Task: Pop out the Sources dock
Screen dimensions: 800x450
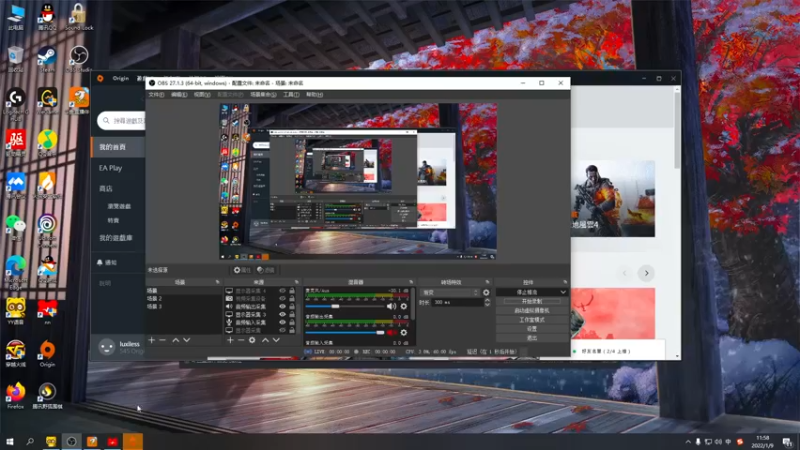Action: [296, 282]
